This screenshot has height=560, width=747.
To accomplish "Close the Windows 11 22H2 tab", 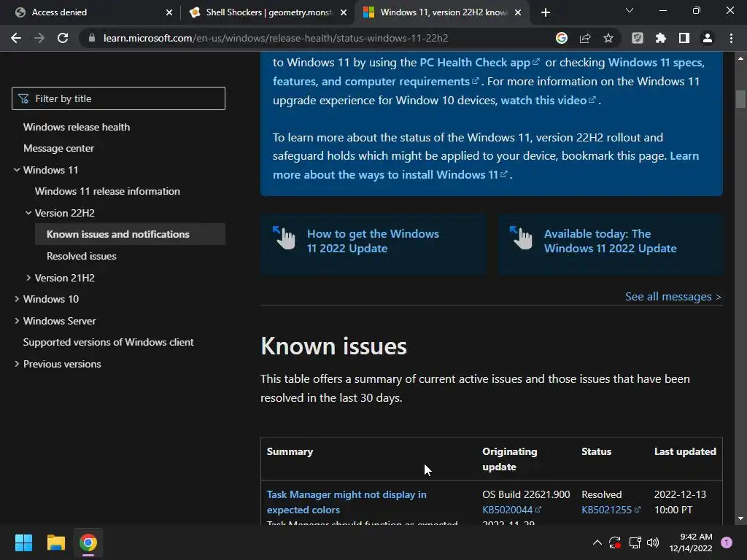I will (518, 12).
